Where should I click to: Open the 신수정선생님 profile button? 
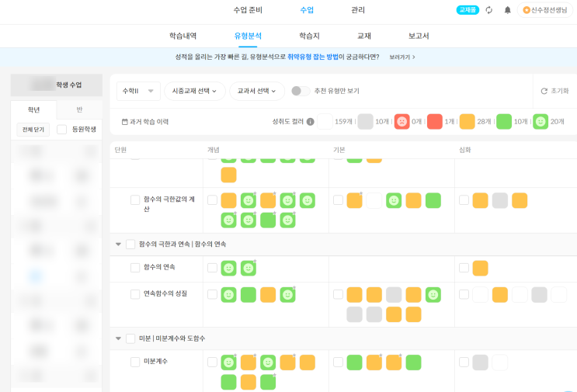click(x=545, y=10)
